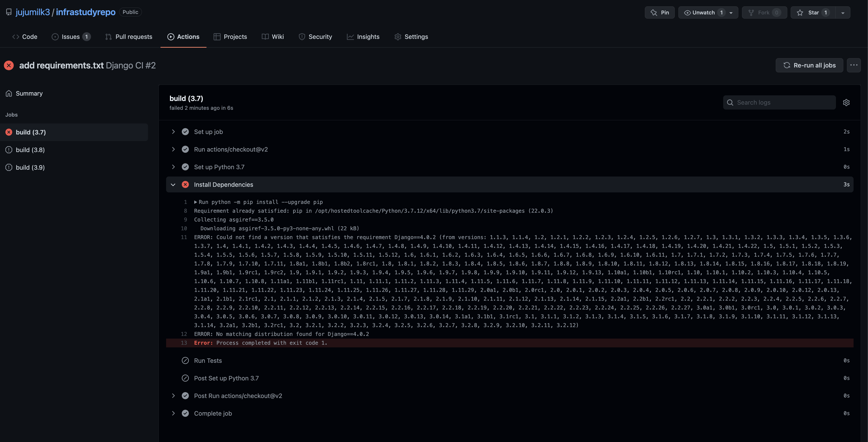Expand the Run python command disclosure triangle
868x442 pixels.
[195, 202]
